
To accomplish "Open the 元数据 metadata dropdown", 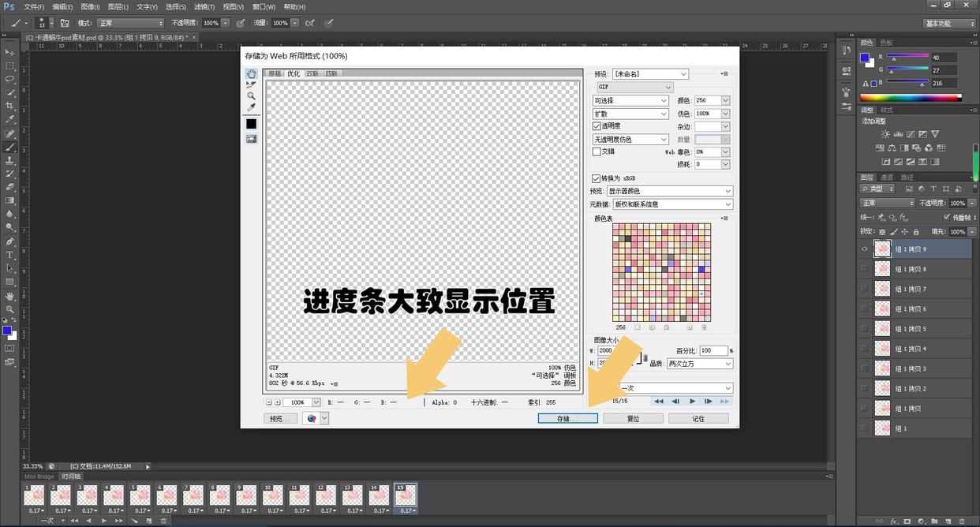I will 672,204.
